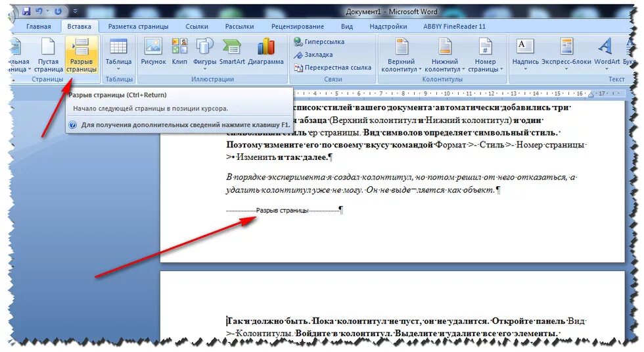Viewport: 644px width, 352px height.
Task: Open the Таблица insert menu
Action: [118, 55]
